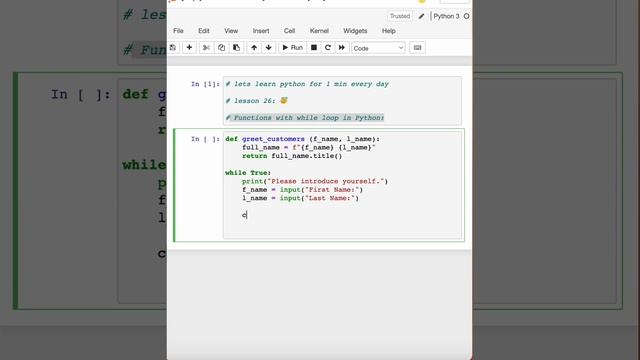Click the 'In [1]:' prompt

click(205, 84)
